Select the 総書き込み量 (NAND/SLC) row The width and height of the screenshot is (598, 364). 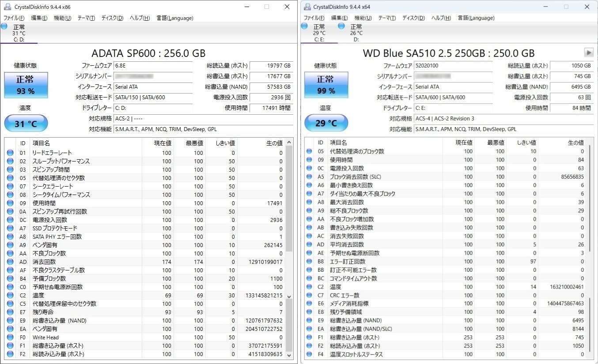click(x=446, y=329)
